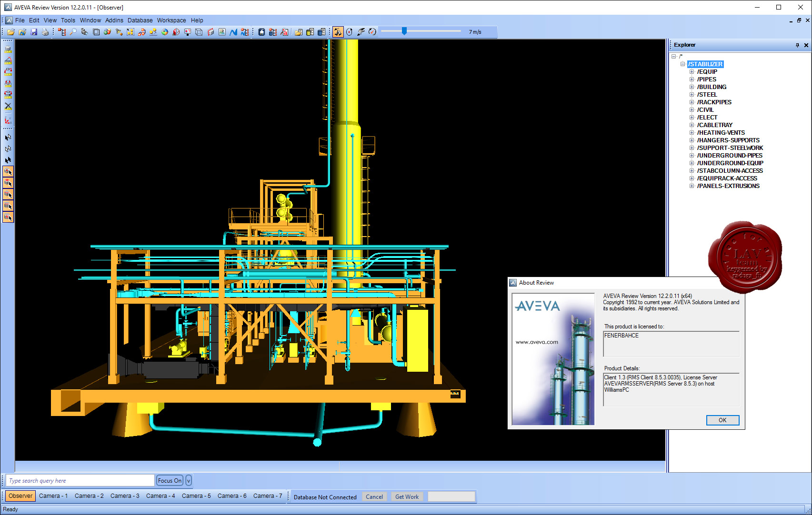Select /HEATING-VENTS in Explorer

(x=721, y=133)
